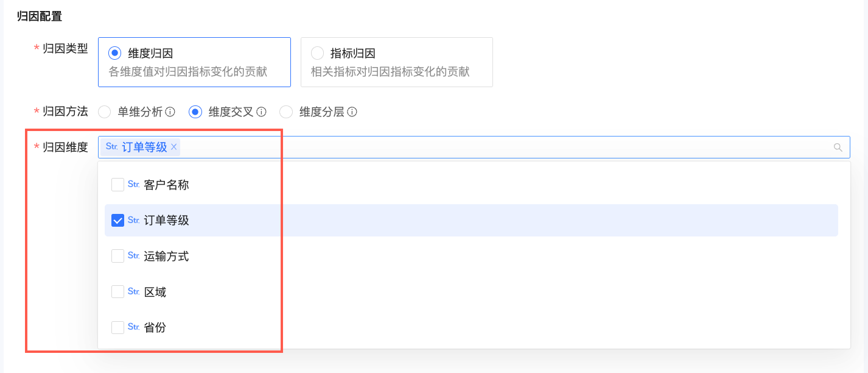Click the 归因维度 multi-select input field

pos(487,147)
